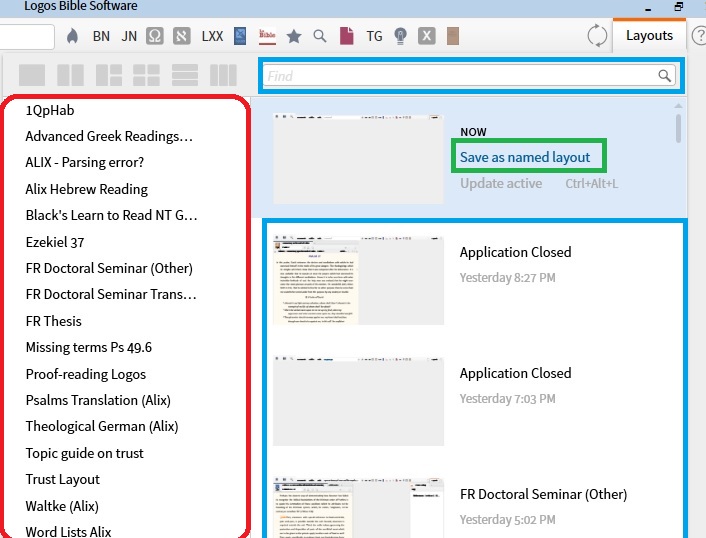Load Alix Hebrew Reading layout
This screenshot has width=706, height=538.
[x=86, y=189]
